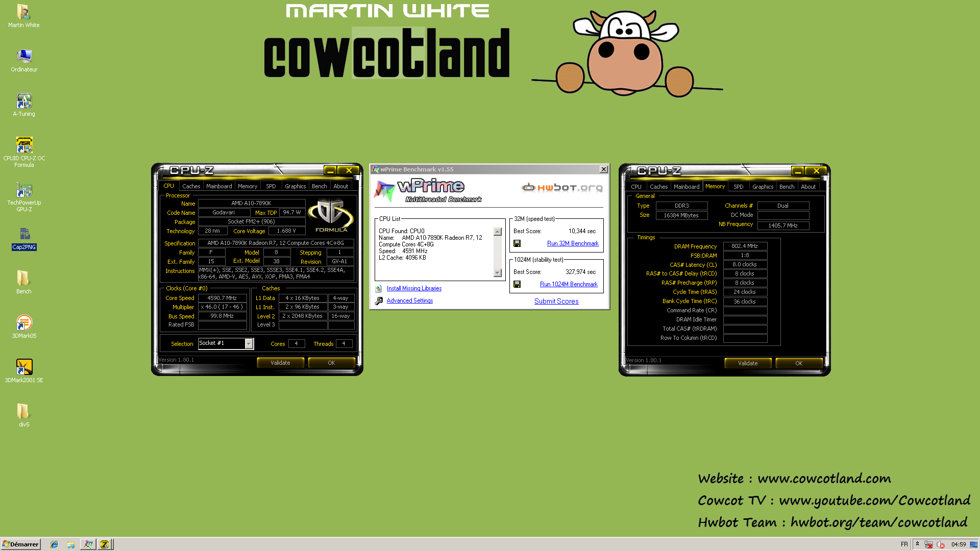The width and height of the screenshot is (980, 551).
Task: Click the CPU List scrollbar up arrow
Action: 498,232
